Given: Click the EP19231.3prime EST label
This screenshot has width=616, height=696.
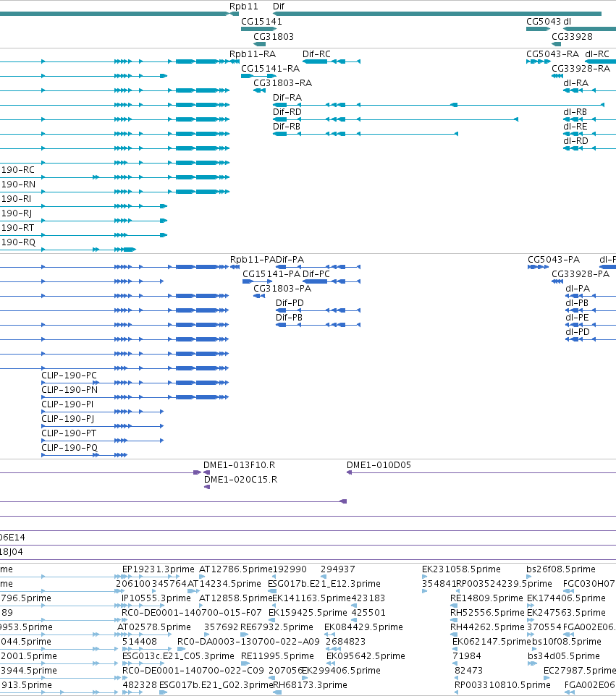Looking at the screenshot, I should (x=158, y=569).
